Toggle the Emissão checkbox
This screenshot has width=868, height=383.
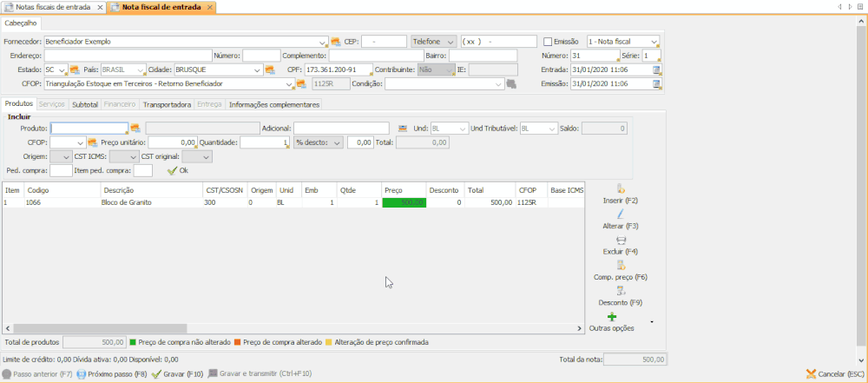click(x=548, y=42)
